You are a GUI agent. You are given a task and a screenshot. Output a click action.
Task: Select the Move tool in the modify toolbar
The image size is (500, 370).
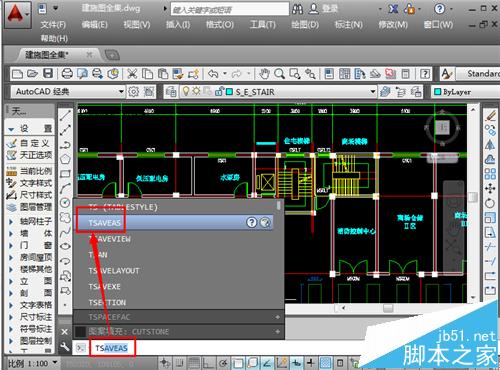(x=490, y=189)
